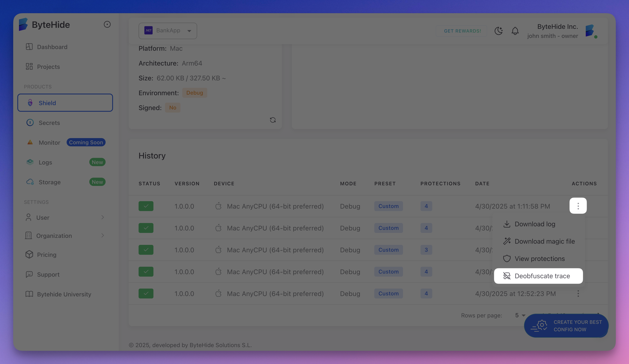Open Storage in the sidebar

[x=49, y=182]
